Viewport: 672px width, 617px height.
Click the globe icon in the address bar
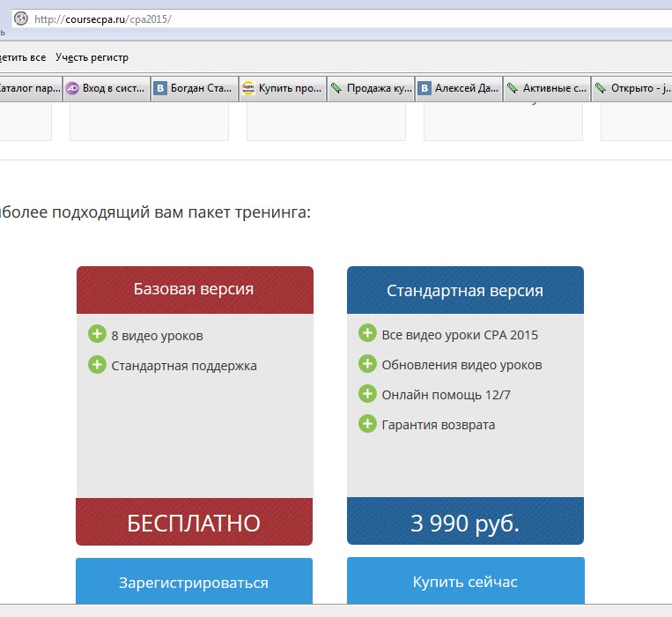tap(21, 19)
